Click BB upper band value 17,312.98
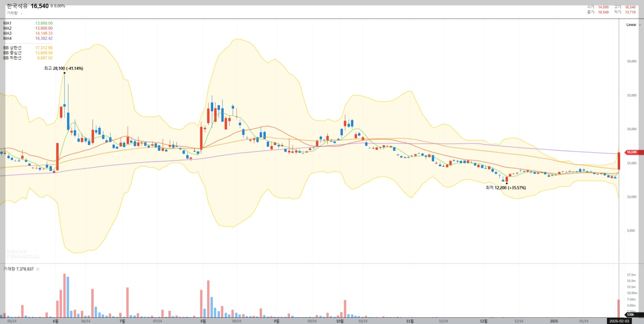This screenshot has width=644, height=324. (x=44, y=48)
